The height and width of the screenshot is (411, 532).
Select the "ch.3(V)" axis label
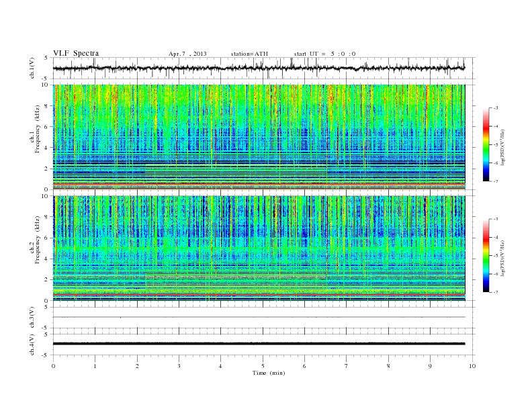tap(32, 318)
